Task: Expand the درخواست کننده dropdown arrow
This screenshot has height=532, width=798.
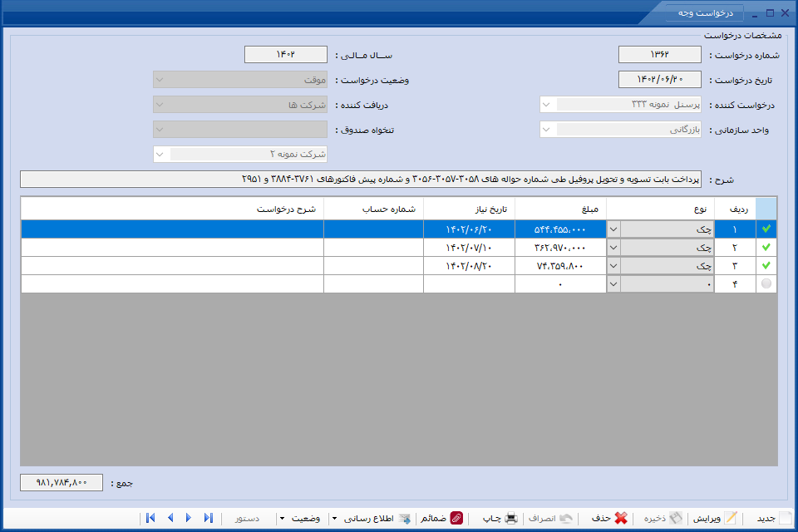Action: (x=546, y=105)
